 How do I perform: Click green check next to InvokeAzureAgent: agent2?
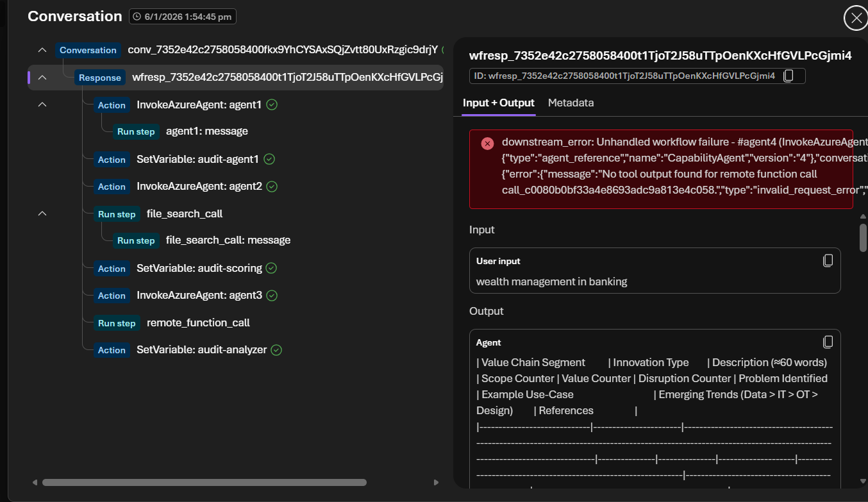[x=272, y=187]
